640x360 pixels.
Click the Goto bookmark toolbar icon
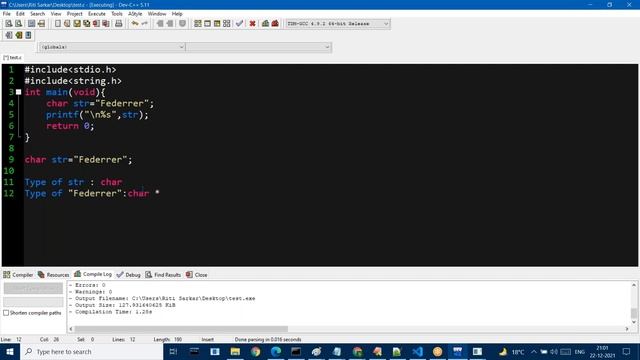(28, 35)
